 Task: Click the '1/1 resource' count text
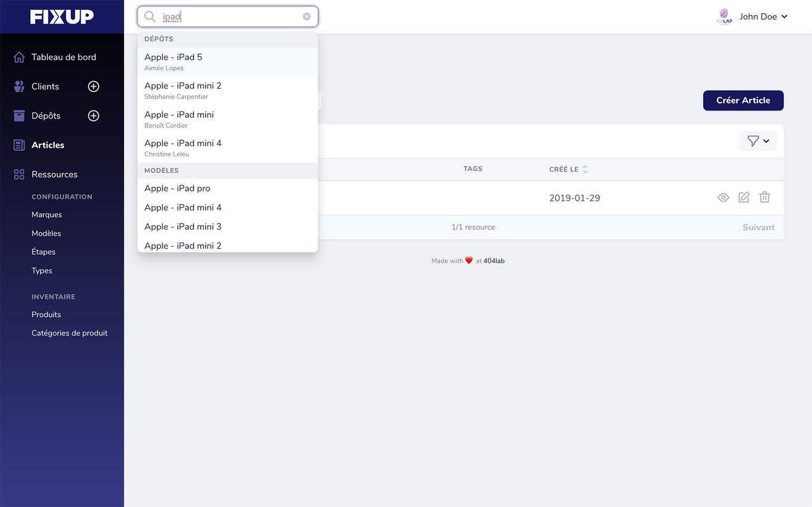tap(473, 227)
